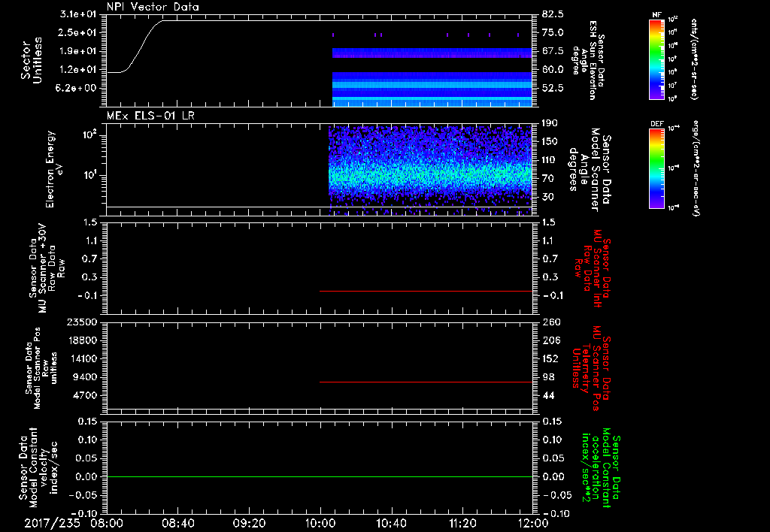The image size is (770, 532).
Task: Click the 23500 scanner position tick value
Action: (82, 322)
